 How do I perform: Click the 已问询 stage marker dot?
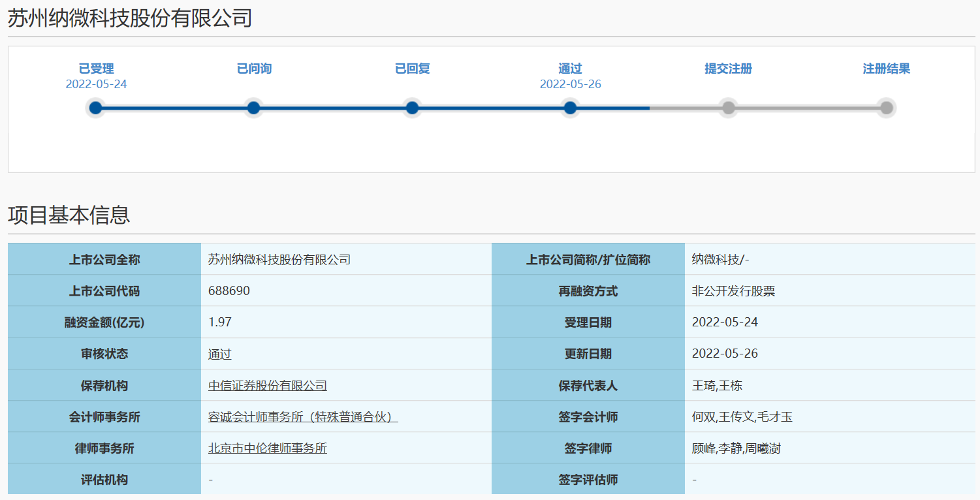(254, 108)
